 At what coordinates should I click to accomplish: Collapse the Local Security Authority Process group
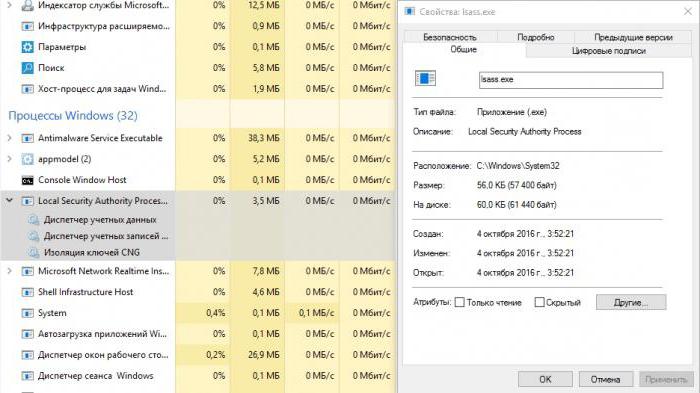(x=9, y=201)
